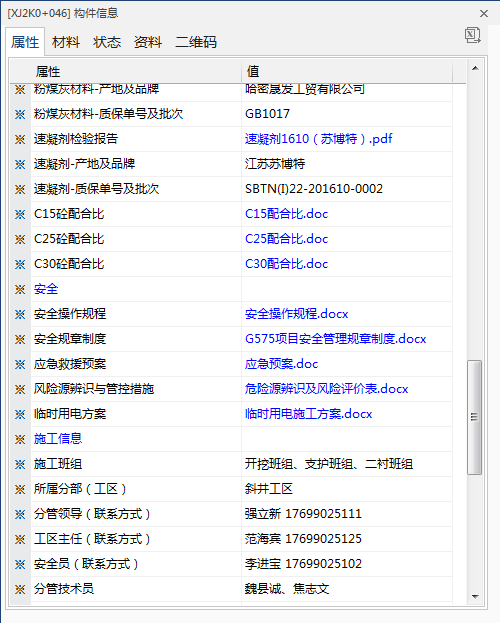This screenshot has height=623, width=500.
Task: Select the 速凝剂检验报告 property name
Action: click(x=76, y=139)
